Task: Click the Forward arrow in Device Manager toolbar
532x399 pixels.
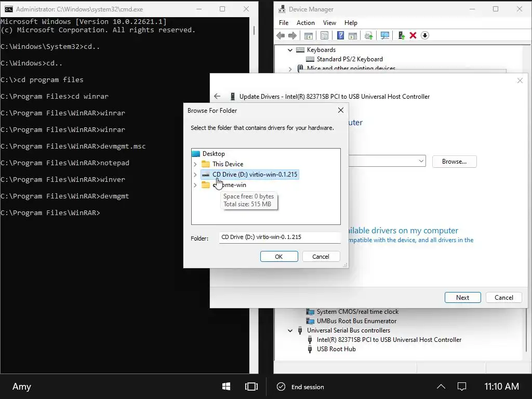Action: pyautogui.click(x=292, y=35)
